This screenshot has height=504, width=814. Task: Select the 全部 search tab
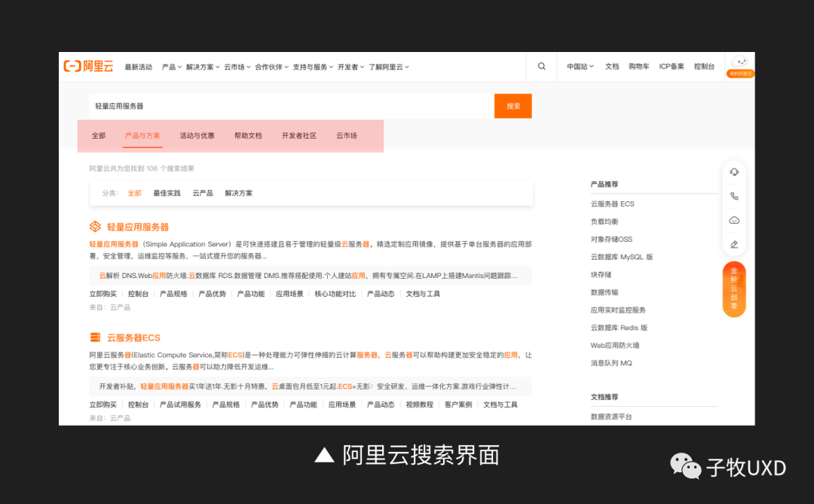pos(99,136)
